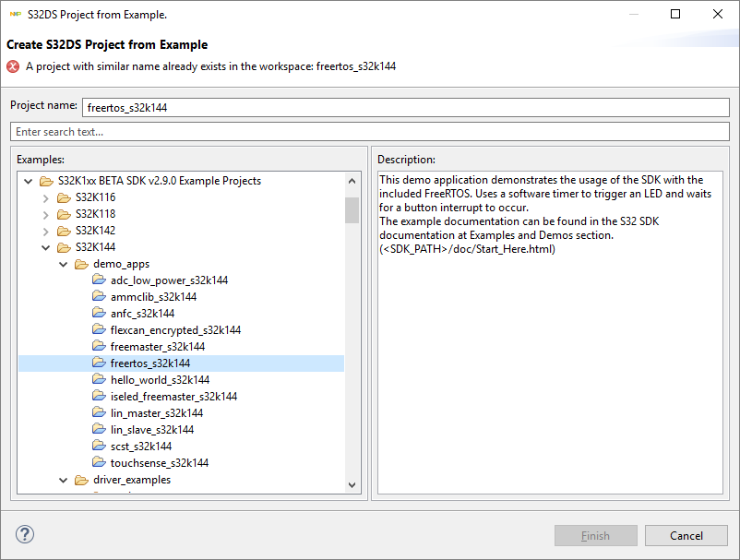Click the Finish button
The image size is (740, 560).
595,535
